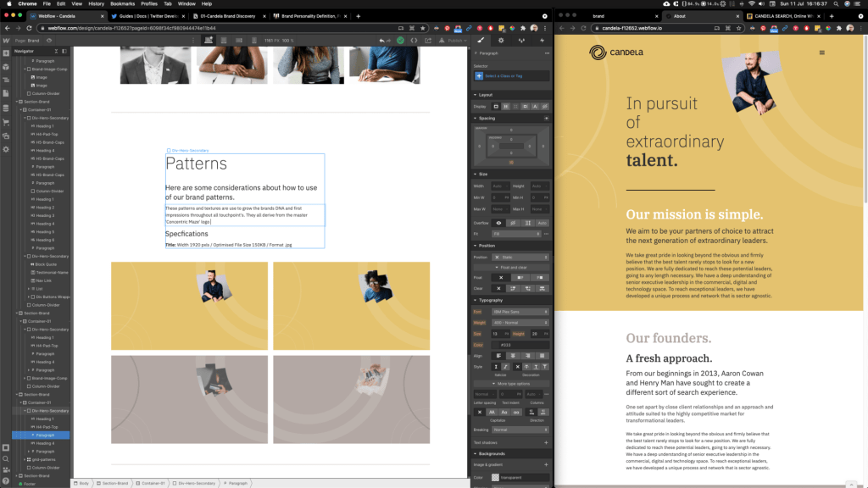This screenshot has height=488, width=868.
Task: Open the Font dropdown showing IBM Plex Sans
Action: pos(520,312)
